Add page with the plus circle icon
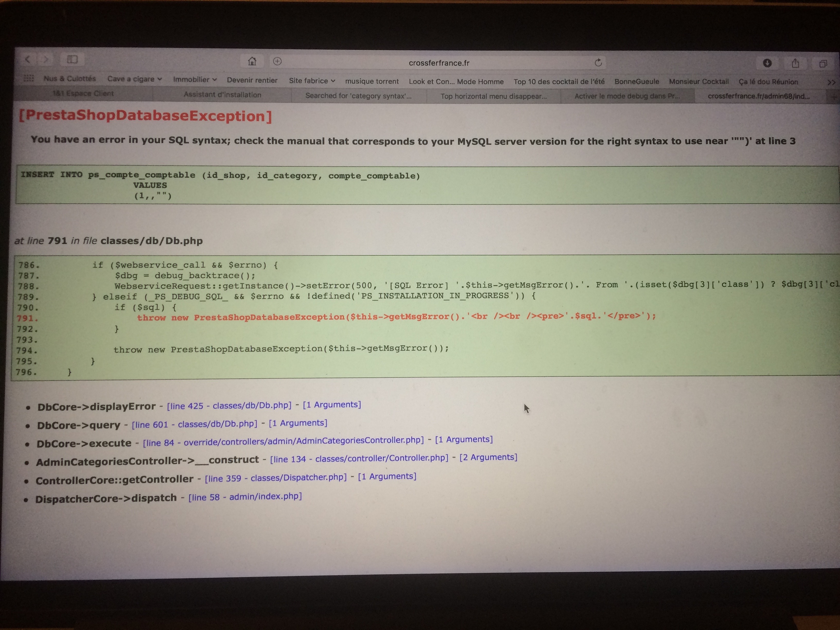The height and width of the screenshot is (630, 840). pos(277,61)
